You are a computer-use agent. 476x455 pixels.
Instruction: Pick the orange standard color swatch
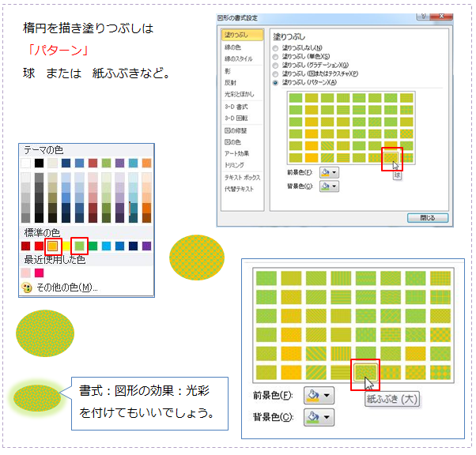click(52, 246)
